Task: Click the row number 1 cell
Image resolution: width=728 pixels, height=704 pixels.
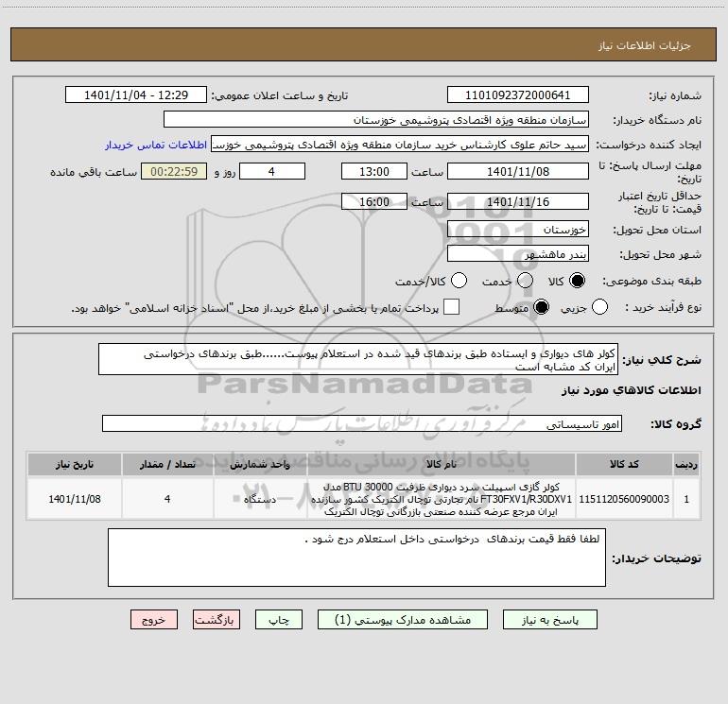Action: point(686,499)
